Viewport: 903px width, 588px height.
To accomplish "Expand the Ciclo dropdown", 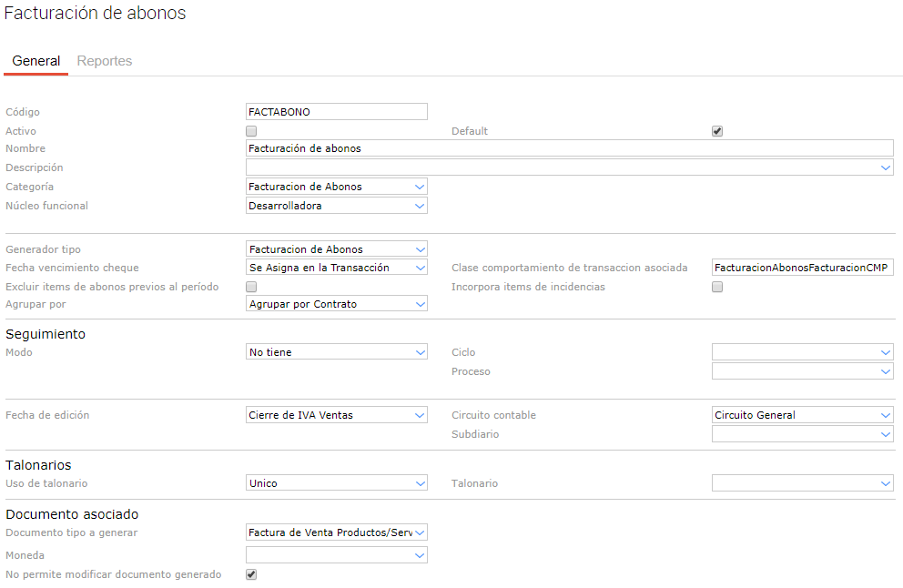I will coord(802,352).
